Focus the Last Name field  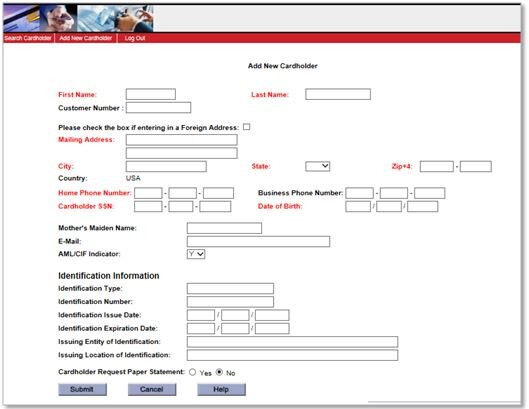(x=338, y=94)
